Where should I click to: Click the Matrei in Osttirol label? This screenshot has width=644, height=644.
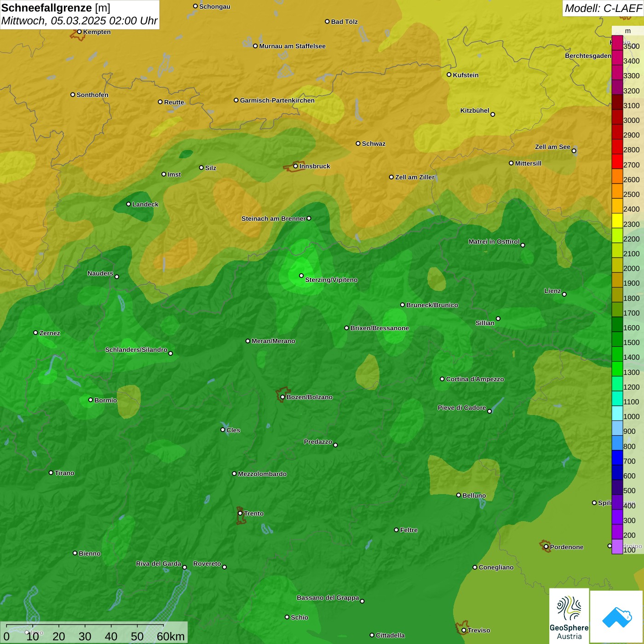pyautogui.click(x=494, y=241)
